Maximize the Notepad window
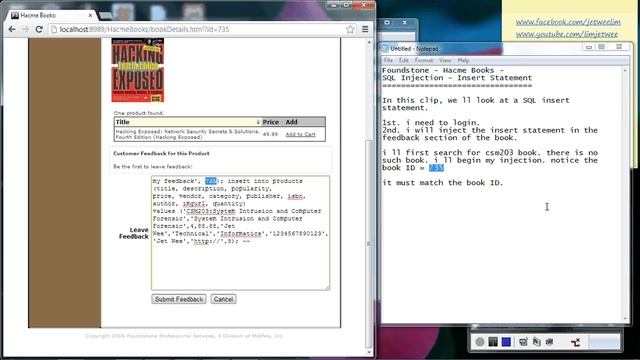The width and height of the screenshot is (640, 360). pos(602,47)
